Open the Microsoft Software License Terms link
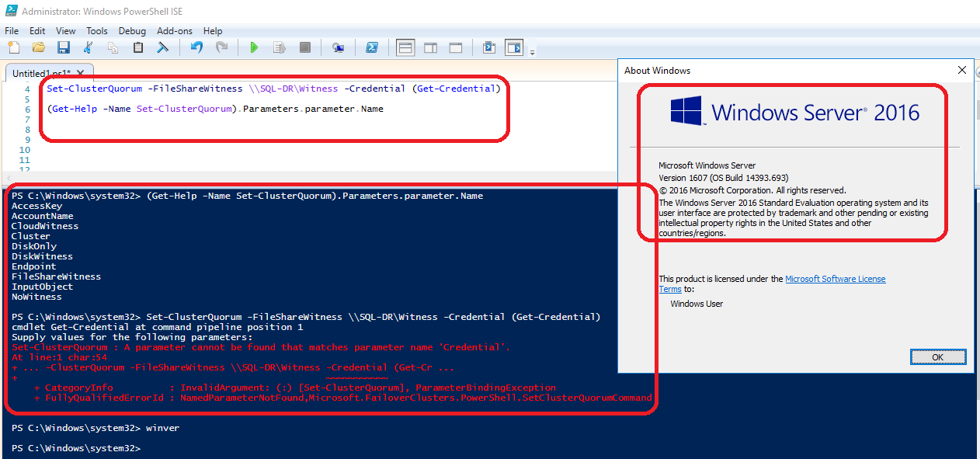980x459 pixels. (x=835, y=278)
